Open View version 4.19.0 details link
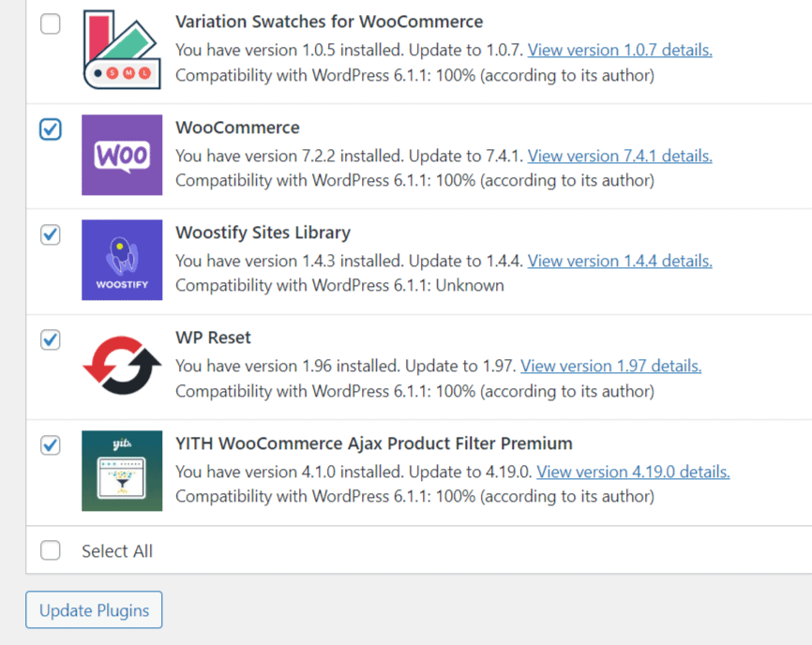 point(633,472)
